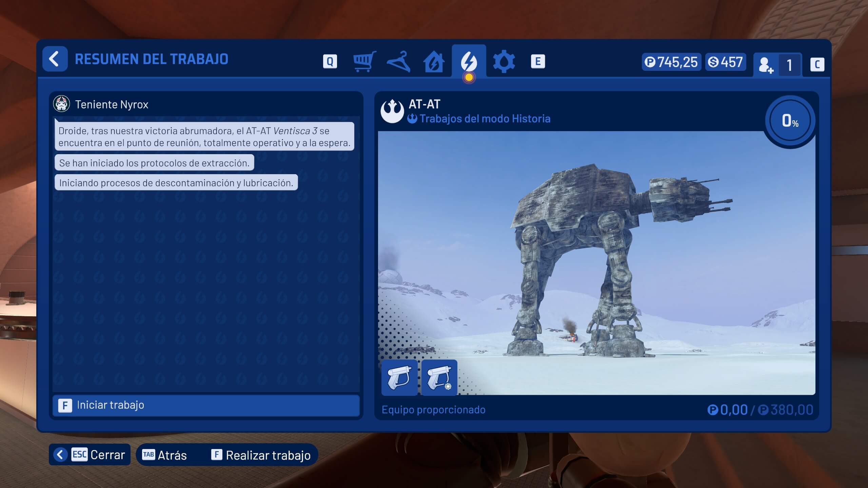868x488 pixels.
Task: Click ESC Cerrar button
Action: [x=90, y=454]
